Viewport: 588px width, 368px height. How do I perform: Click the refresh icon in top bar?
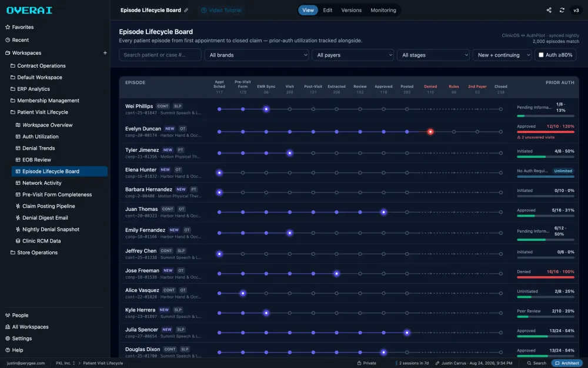[562, 10]
